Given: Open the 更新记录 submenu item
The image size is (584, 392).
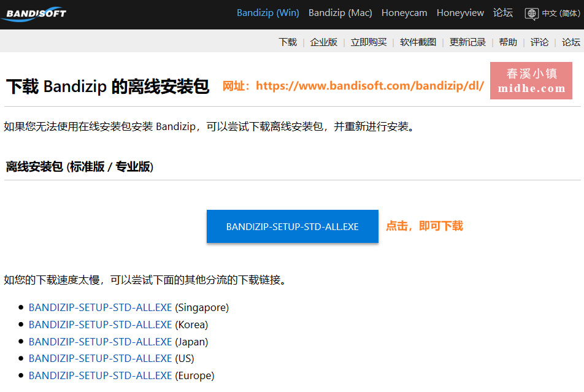Looking at the screenshot, I should point(467,42).
